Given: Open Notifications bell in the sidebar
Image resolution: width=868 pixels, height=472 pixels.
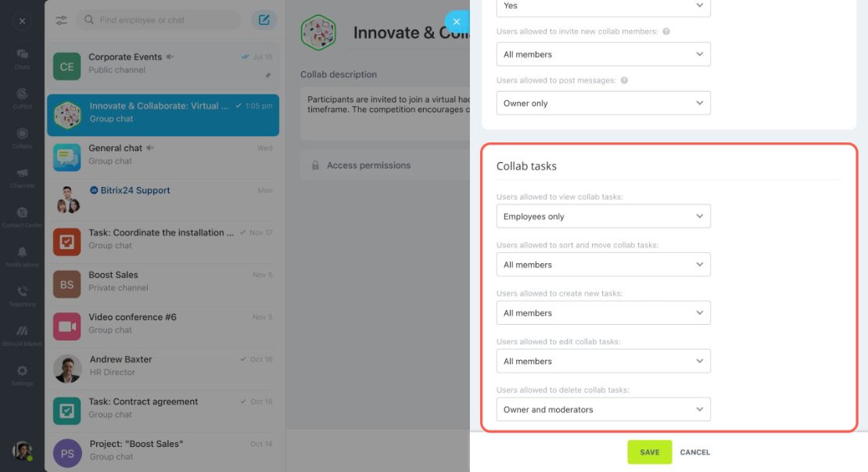Looking at the screenshot, I should [22, 257].
